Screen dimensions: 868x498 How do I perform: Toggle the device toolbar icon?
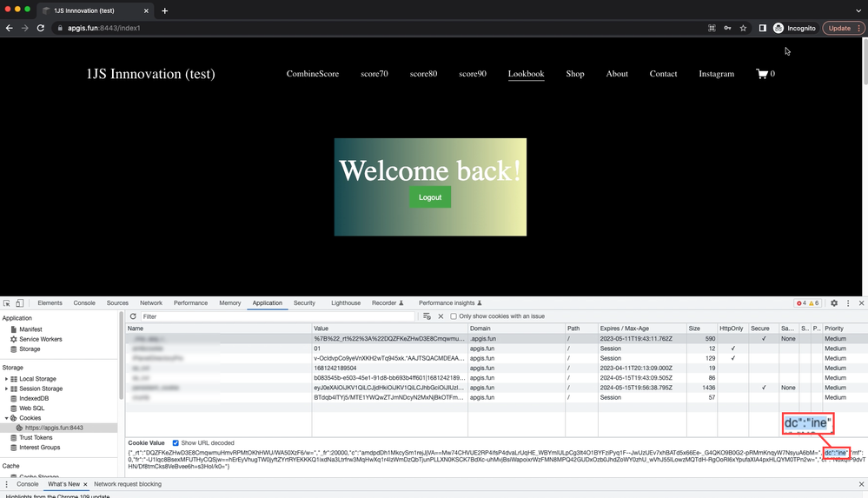pyautogui.click(x=19, y=303)
